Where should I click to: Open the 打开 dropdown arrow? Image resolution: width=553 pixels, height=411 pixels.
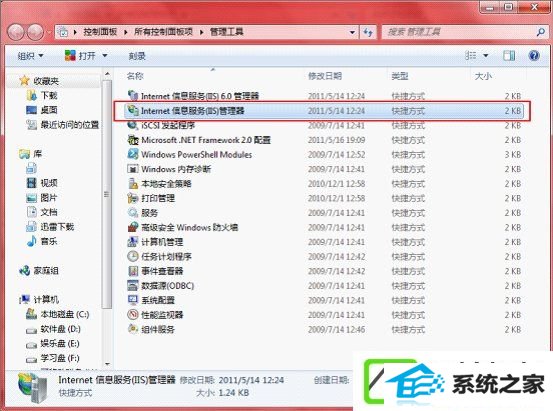click(x=105, y=56)
